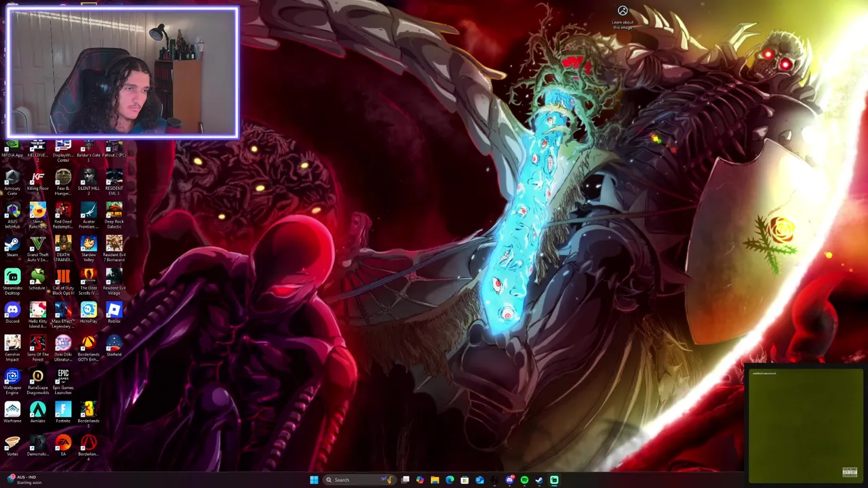The width and height of the screenshot is (868, 488).
Task: Open Slime Rancher 2 shortcut
Action: pyautogui.click(x=37, y=216)
